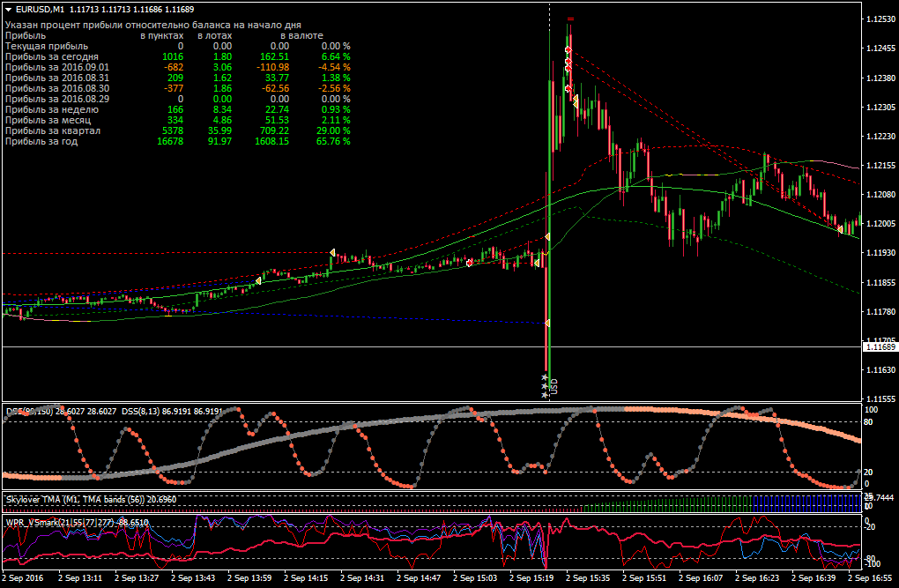Click the WPR_VSmark indicator label

(78, 523)
